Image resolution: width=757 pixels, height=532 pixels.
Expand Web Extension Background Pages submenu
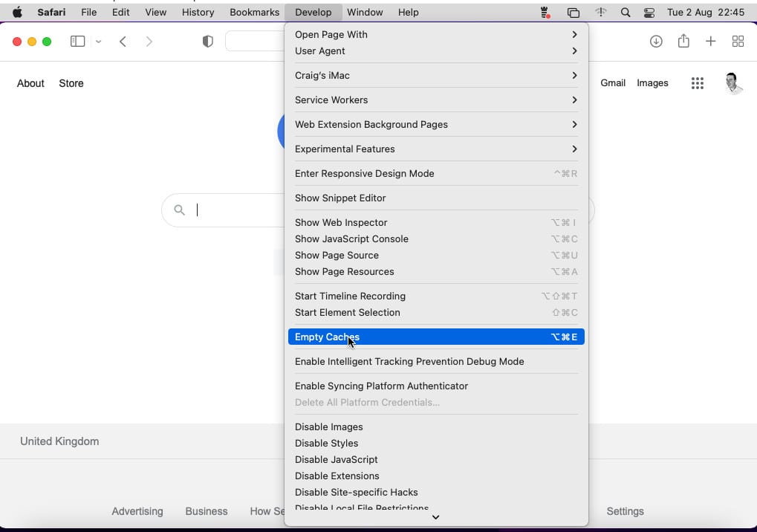pos(436,125)
